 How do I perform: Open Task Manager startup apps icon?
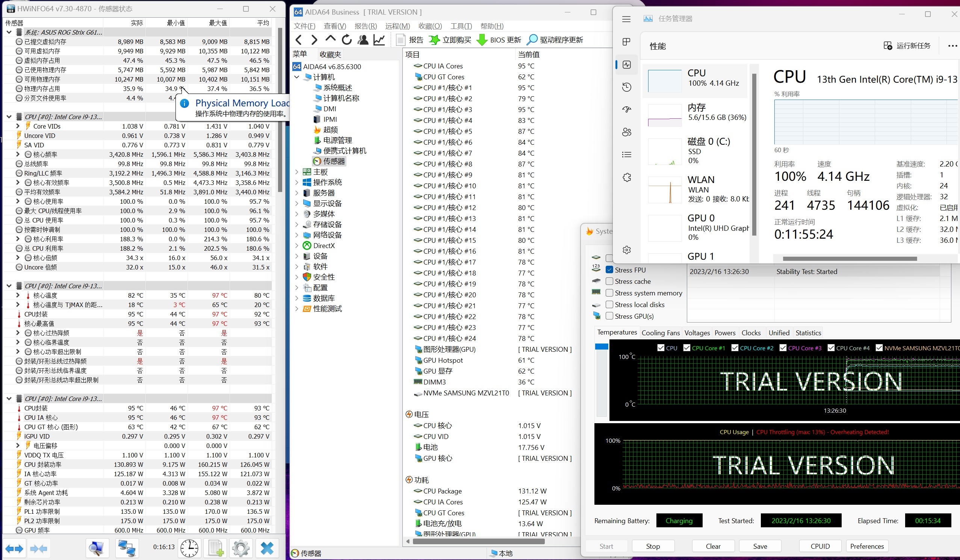tap(627, 110)
